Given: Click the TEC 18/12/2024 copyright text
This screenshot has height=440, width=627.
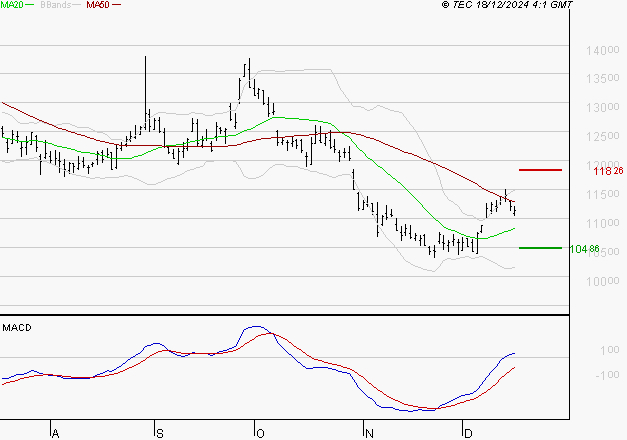Looking at the screenshot, I should click(x=507, y=5).
